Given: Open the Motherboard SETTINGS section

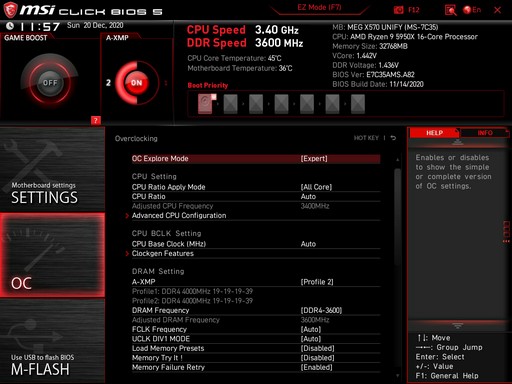Looking at the screenshot, I should (x=52, y=169).
